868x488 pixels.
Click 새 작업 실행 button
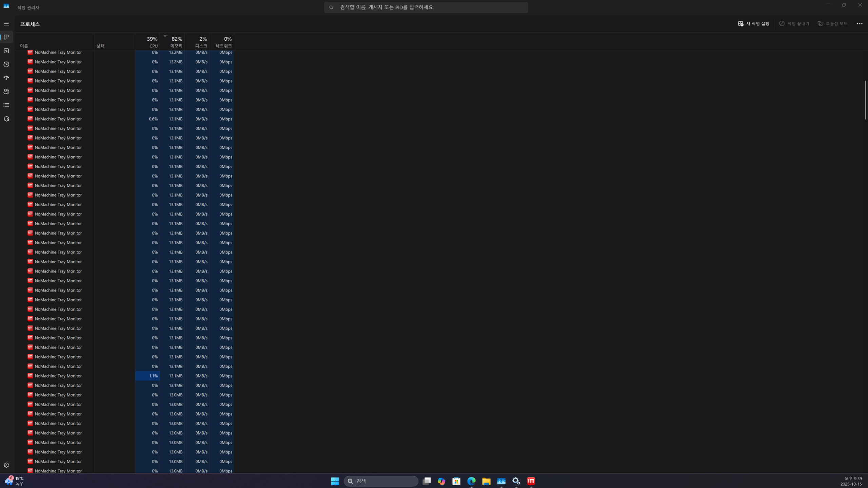click(x=754, y=24)
